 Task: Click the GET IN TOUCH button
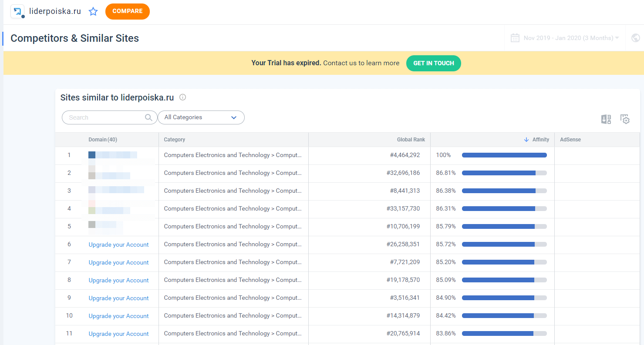coord(434,63)
